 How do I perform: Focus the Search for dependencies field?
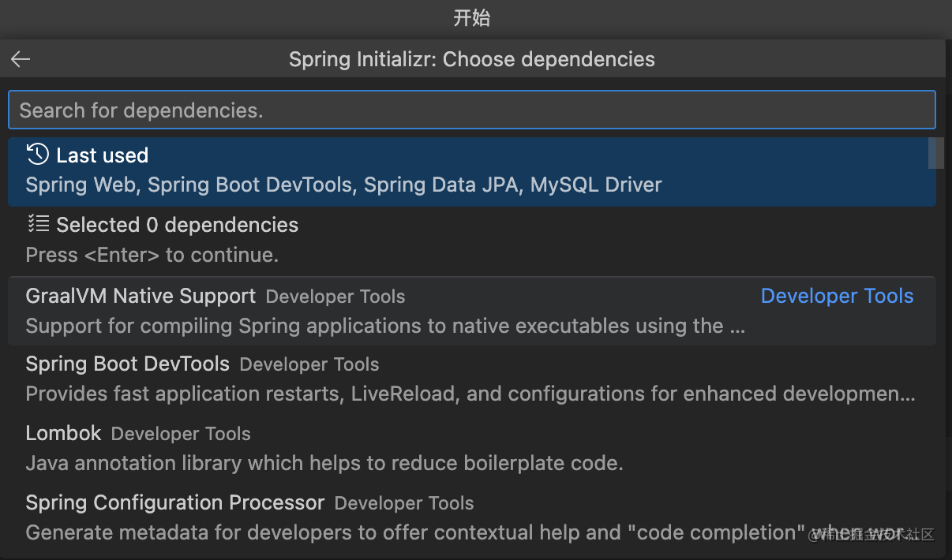click(471, 110)
